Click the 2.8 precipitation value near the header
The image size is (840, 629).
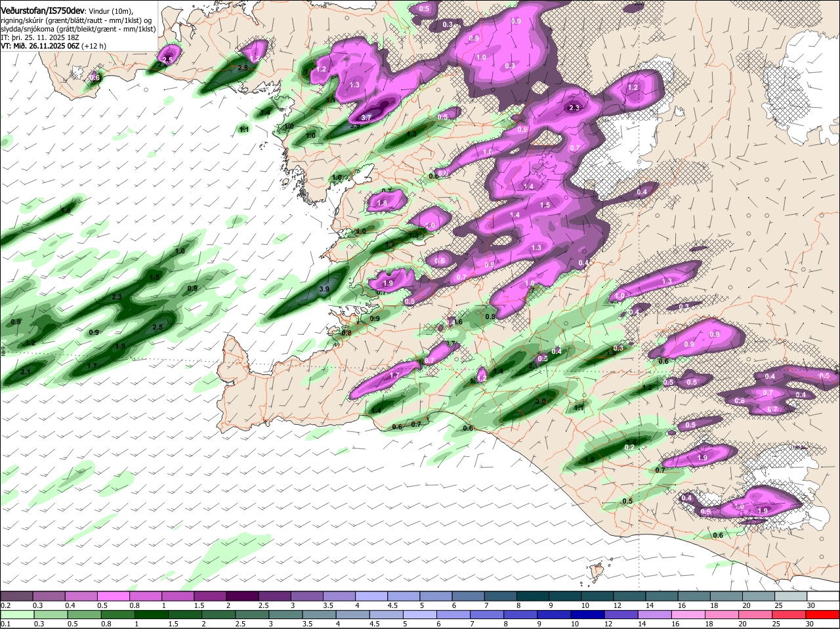[x=243, y=68]
